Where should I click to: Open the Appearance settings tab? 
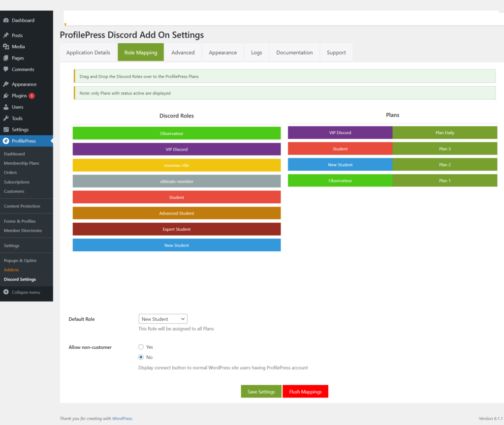(x=223, y=52)
